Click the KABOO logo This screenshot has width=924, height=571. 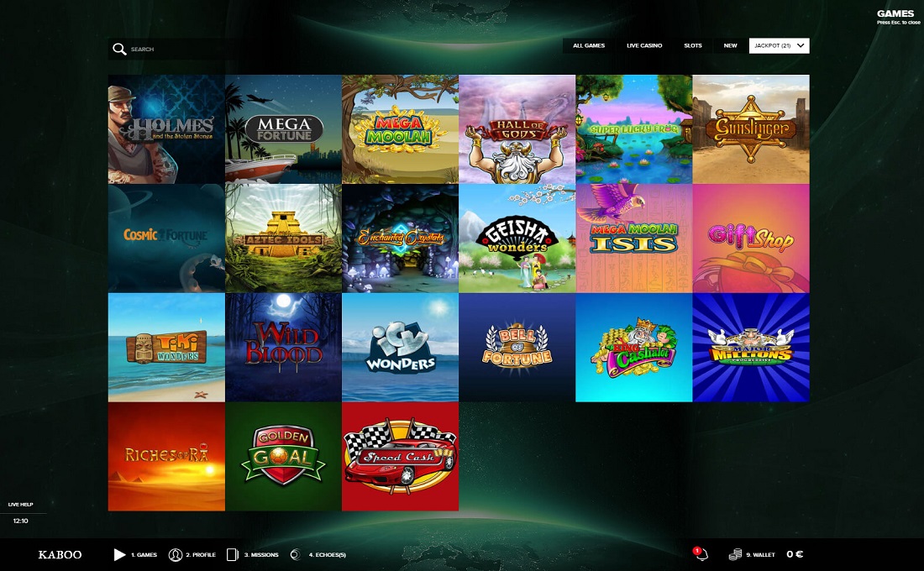pyautogui.click(x=60, y=554)
